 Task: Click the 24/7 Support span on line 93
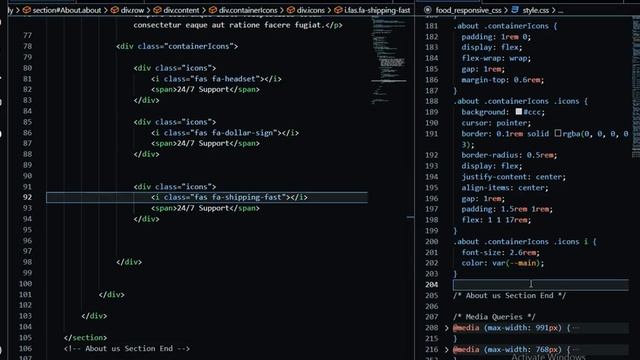205,208
